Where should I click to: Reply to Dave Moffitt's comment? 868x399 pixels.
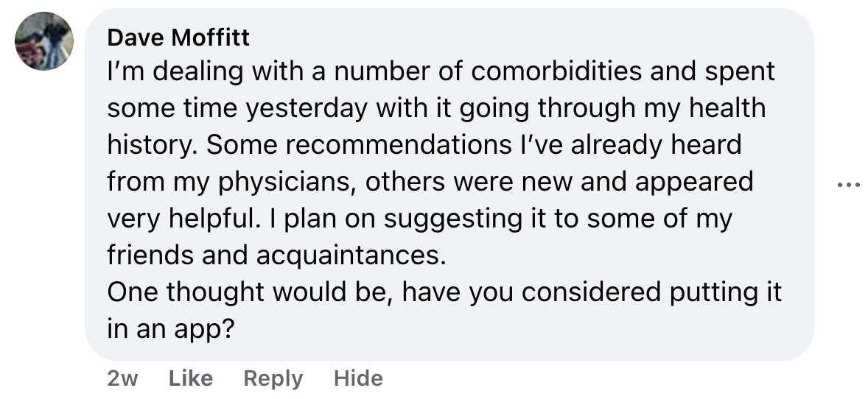pos(273,378)
